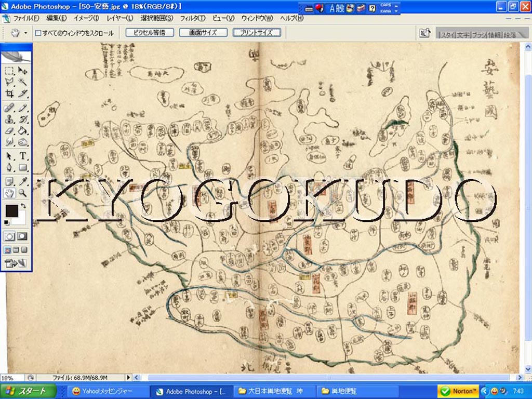This screenshot has width=532, height=399.
Task: Select the Sponge tool
Action: tap(22, 142)
